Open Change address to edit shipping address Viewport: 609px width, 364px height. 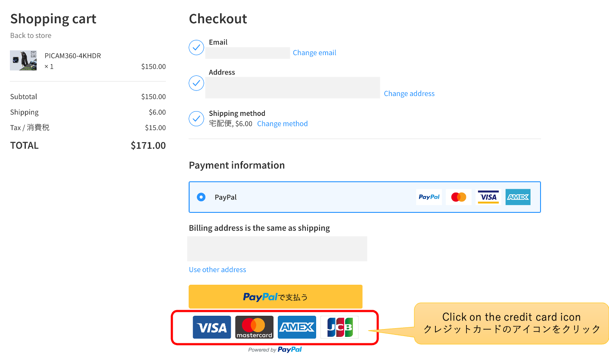pyautogui.click(x=409, y=93)
